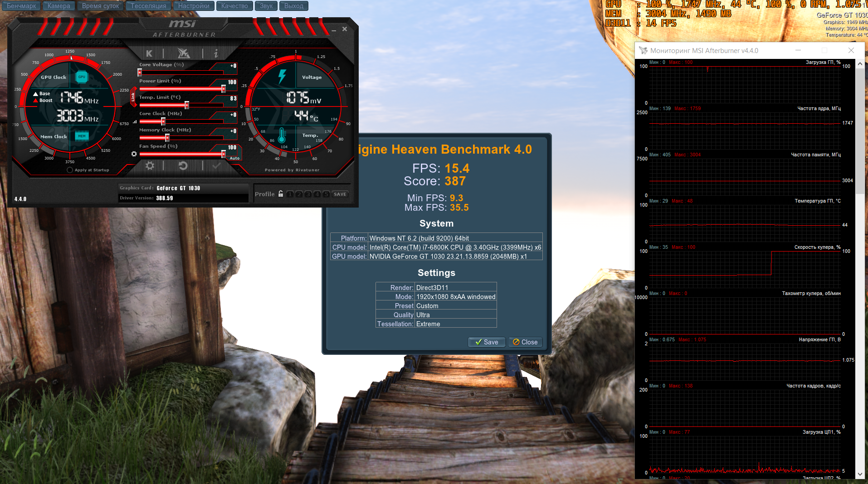Open the Настройки menu

pos(194,6)
